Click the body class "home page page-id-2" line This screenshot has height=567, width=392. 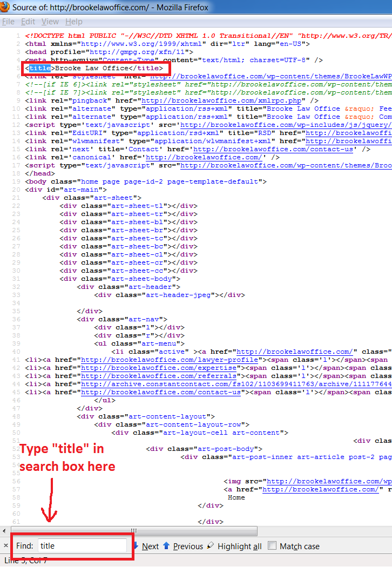click(146, 181)
